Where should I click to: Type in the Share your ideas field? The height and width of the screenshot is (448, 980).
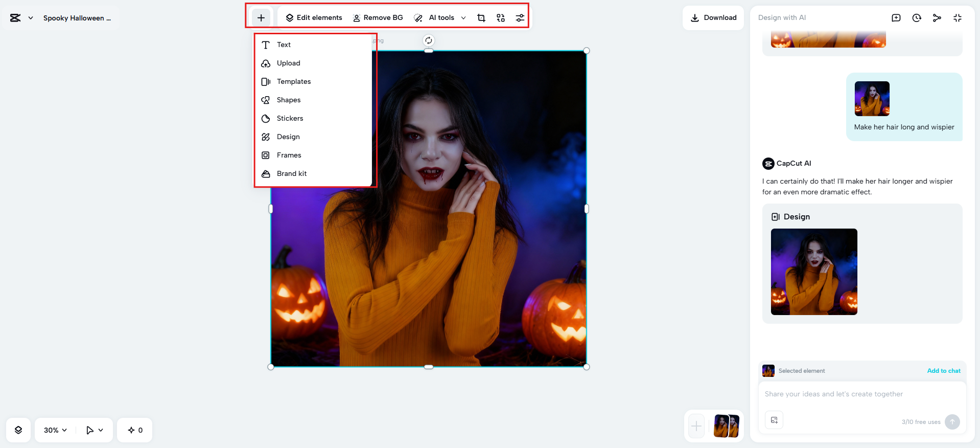[861, 394]
